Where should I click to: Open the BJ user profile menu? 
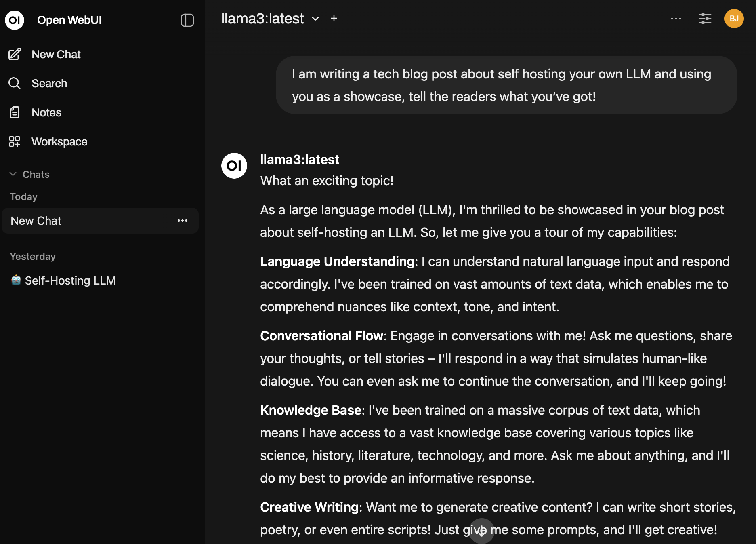point(734,19)
